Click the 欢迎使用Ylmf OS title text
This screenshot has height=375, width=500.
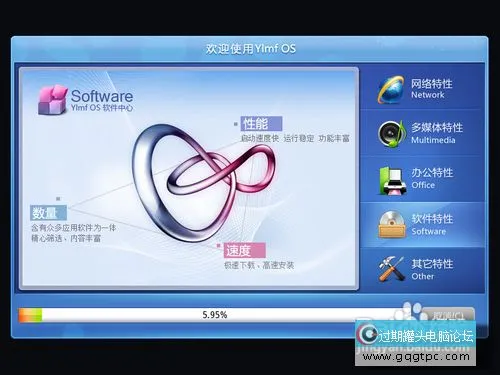251,49
